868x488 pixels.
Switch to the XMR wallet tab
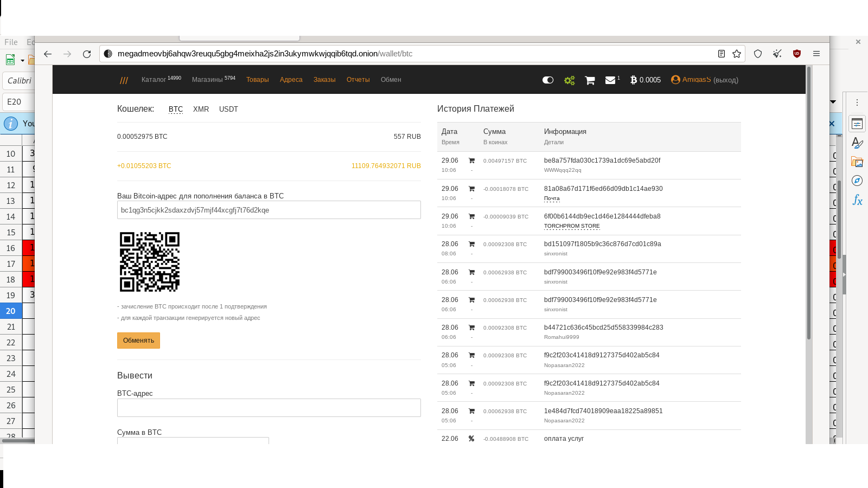201,109
